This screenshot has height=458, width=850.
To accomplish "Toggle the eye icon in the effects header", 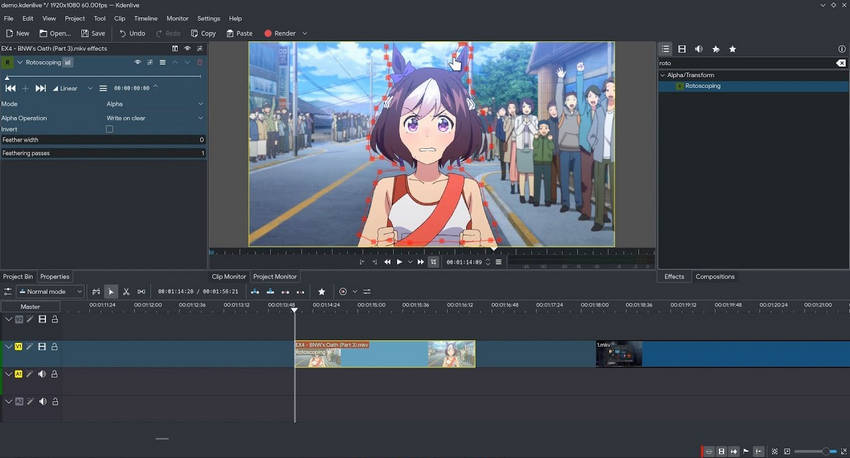I will coord(188,48).
